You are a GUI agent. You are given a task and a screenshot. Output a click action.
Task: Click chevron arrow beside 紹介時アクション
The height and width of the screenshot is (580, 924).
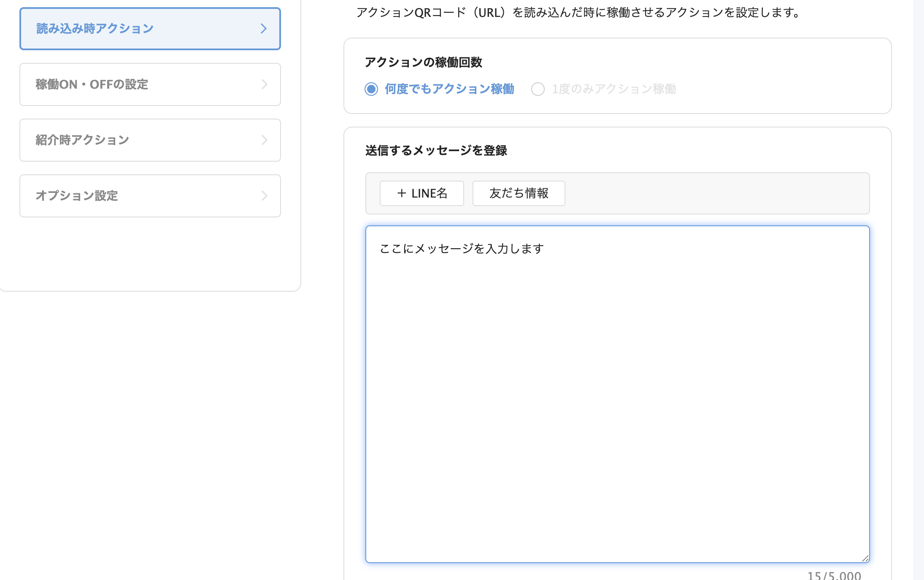(264, 140)
